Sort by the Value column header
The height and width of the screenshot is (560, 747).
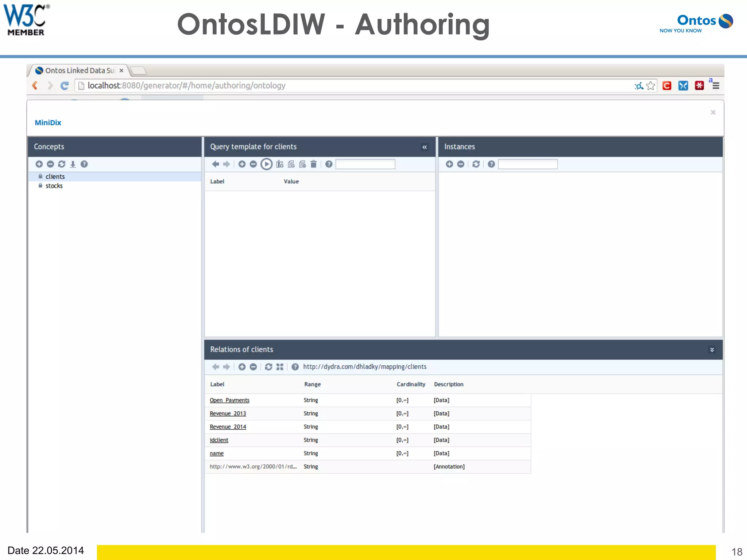(x=291, y=181)
